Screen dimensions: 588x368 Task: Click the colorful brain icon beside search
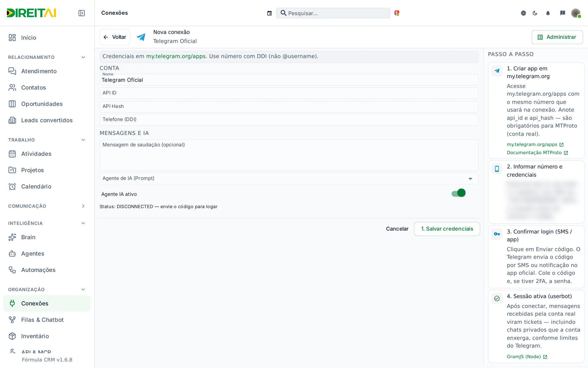tap(397, 13)
